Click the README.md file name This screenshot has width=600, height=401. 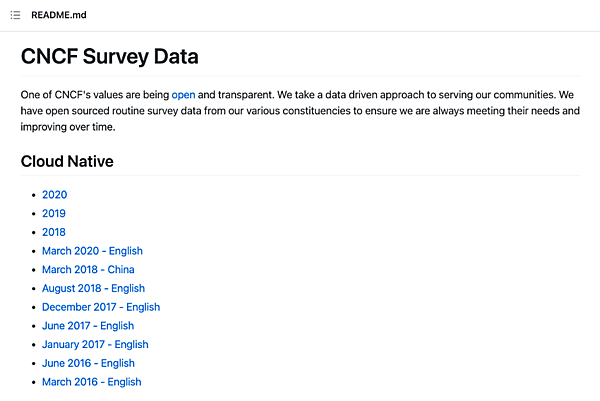click(58, 15)
